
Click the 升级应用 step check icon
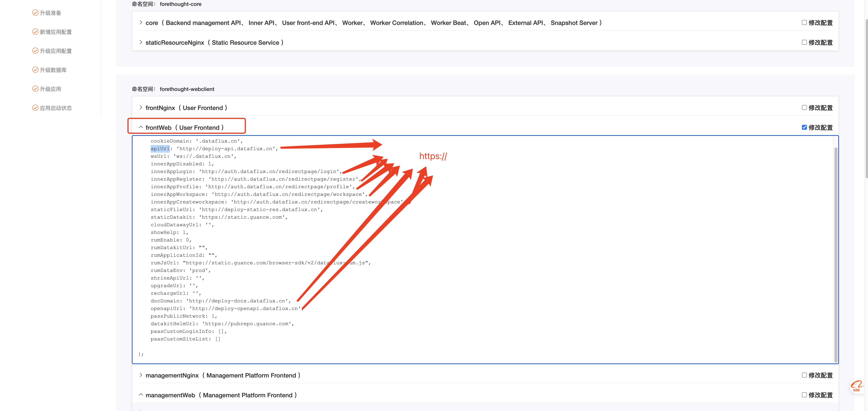[35, 89]
